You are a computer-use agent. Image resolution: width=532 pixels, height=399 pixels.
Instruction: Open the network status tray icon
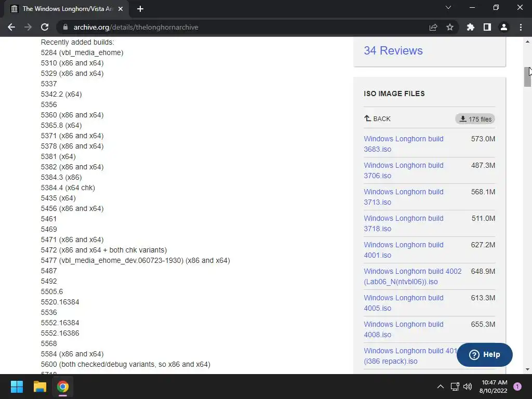click(455, 387)
